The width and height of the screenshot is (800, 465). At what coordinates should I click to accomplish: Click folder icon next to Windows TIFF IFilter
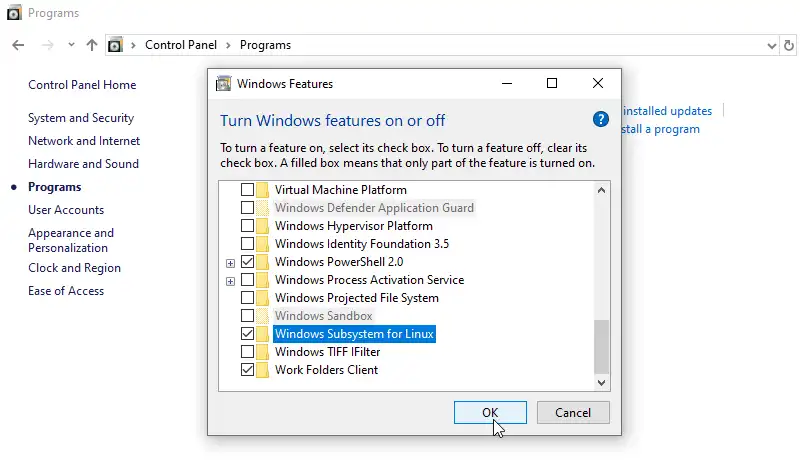[262, 352]
